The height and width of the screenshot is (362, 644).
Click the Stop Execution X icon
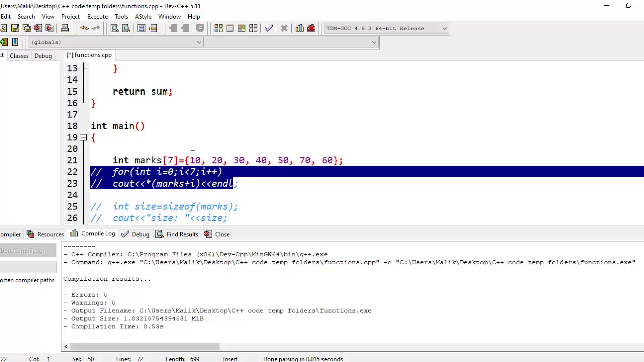[284, 28]
